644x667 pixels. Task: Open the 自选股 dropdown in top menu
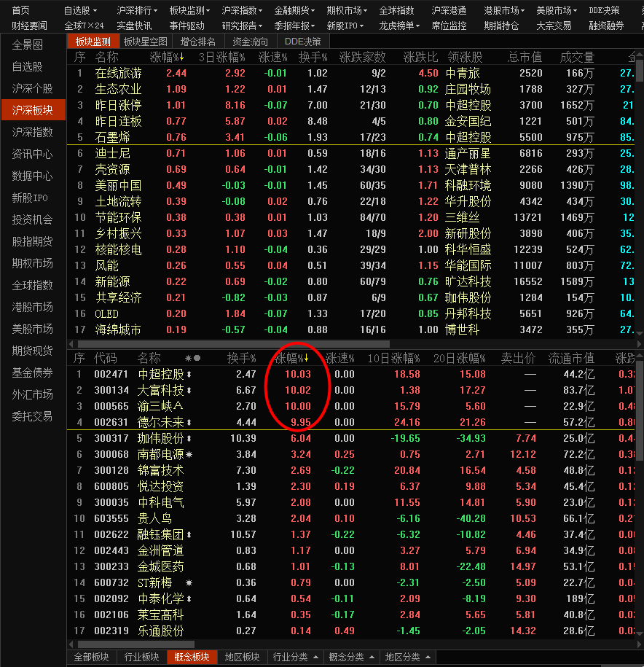click(x=81, y=10)
